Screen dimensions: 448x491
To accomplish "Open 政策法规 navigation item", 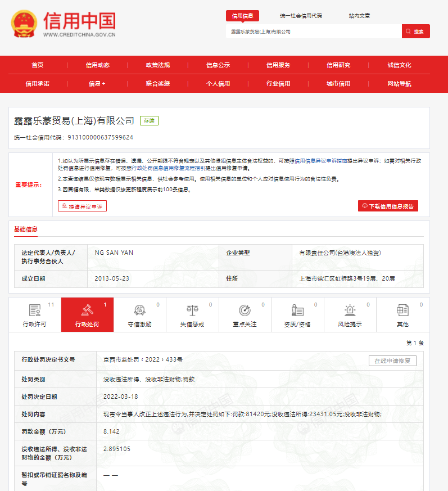I will coord(158,65).
